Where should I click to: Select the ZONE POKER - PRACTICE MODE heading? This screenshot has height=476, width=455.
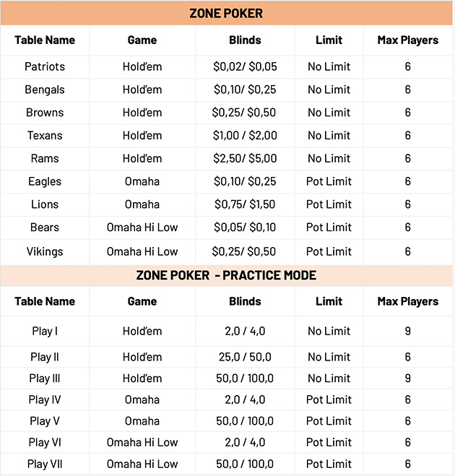pyautogui.click(x=226, y=275)
